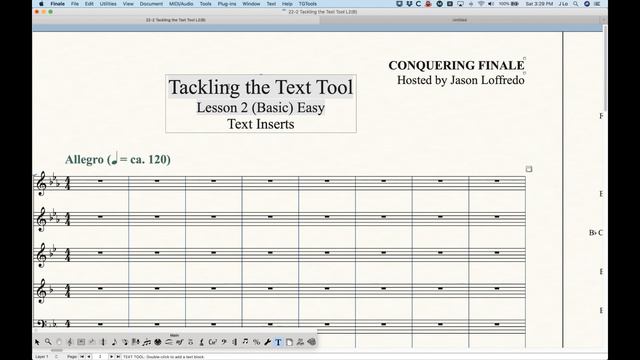Open the Layer 1 popup in status bar

pyautogui.click(x=42, y=356)
